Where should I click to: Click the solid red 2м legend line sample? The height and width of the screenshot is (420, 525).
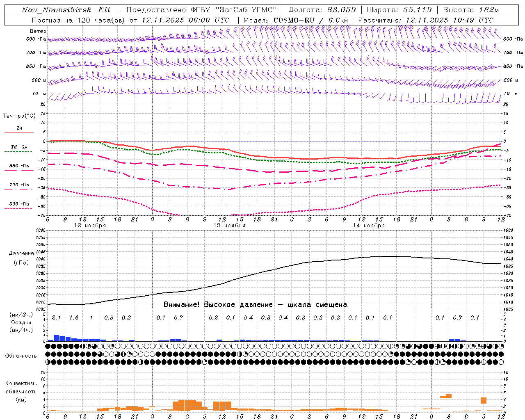pyautogui.click(x=19, y=132)
